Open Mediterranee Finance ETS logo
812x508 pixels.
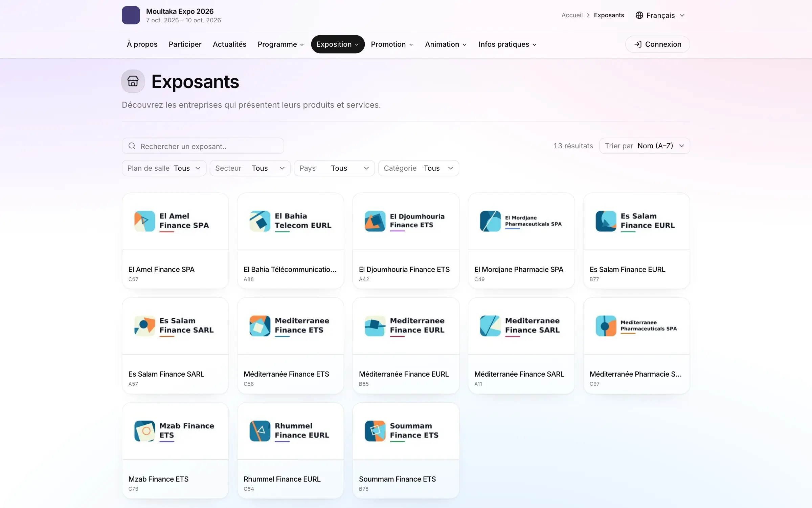(290, 326)
